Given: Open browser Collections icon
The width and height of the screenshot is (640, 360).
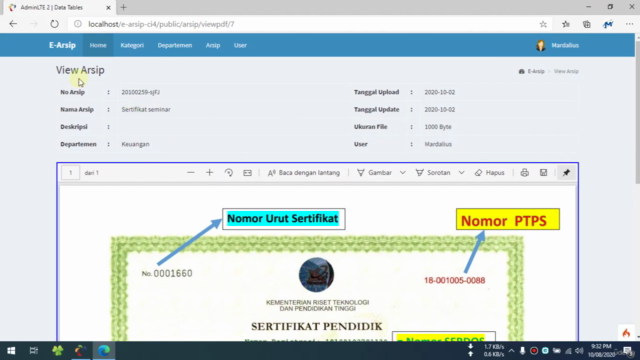Looking at the screenshot, I should (x=587, y=24).
